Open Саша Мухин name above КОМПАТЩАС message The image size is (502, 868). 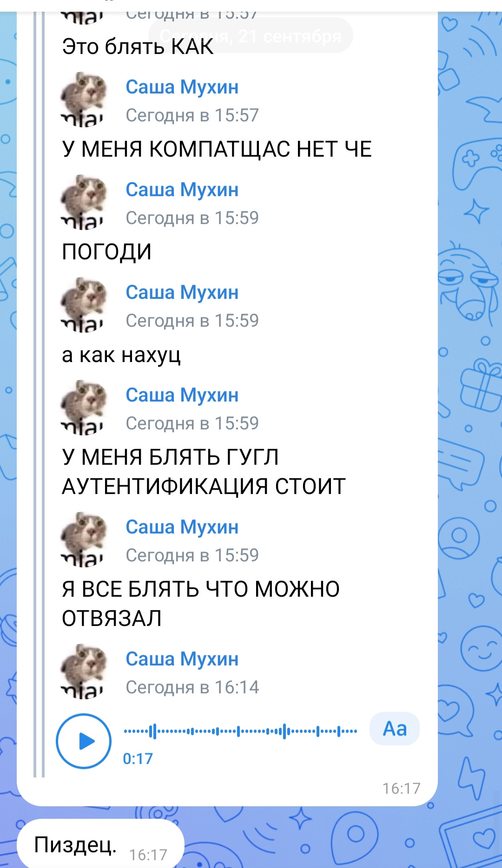click(182, 87)
